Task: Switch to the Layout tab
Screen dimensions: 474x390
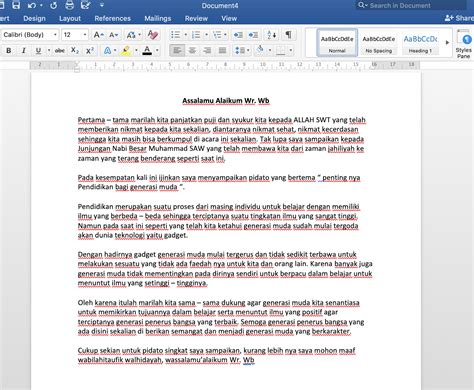Action: coord(70,18)
